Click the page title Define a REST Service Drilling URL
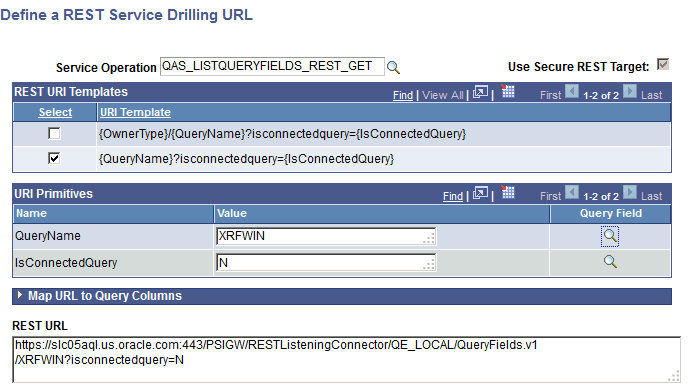 tap(126, 15)
